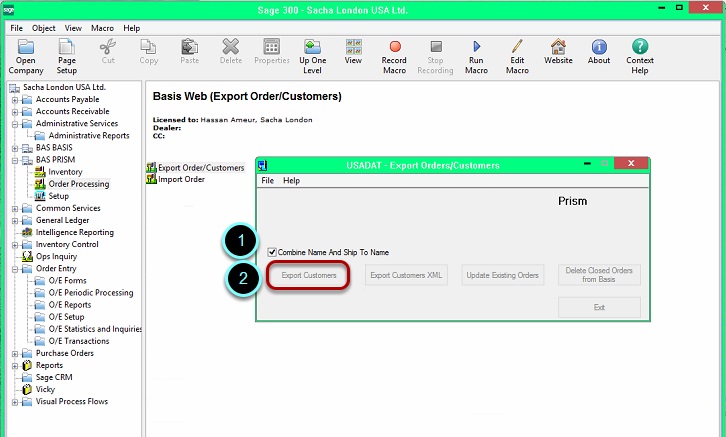Click the Export Customers XML button

click(406, 275)
